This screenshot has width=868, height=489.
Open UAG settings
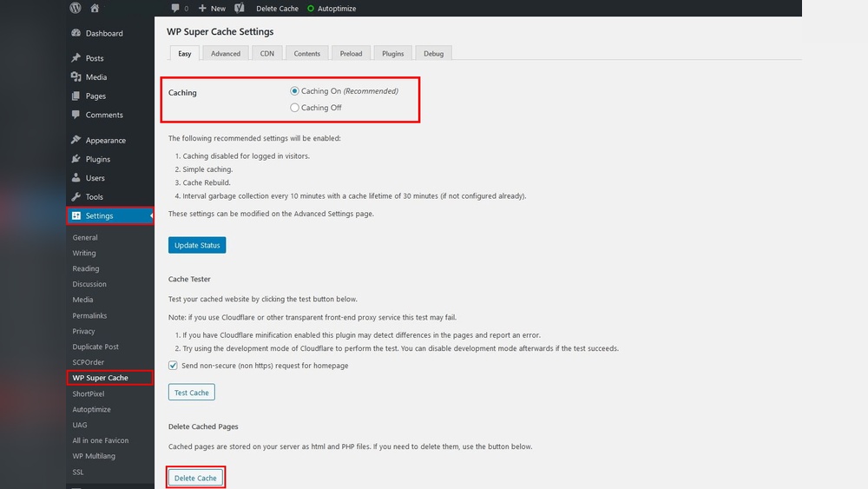80,425
